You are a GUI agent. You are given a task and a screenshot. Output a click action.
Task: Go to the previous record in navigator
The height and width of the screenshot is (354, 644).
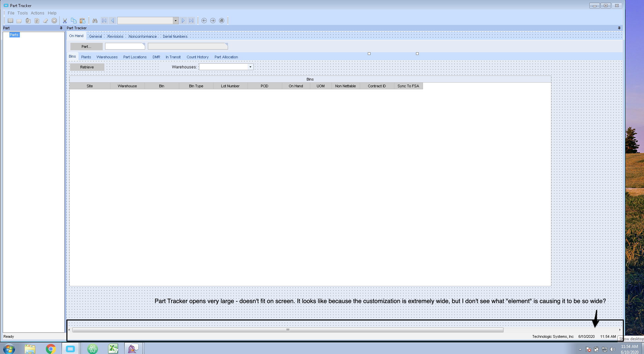112,21
